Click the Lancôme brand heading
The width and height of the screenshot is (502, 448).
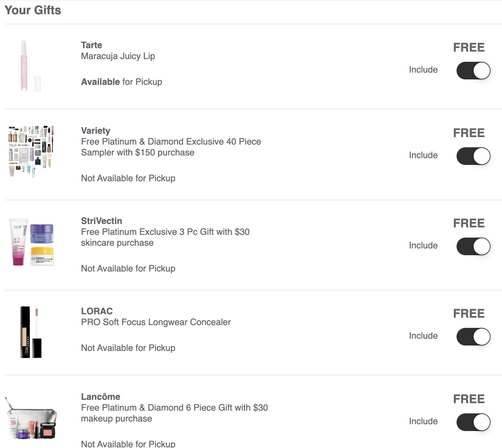[101, 397]
